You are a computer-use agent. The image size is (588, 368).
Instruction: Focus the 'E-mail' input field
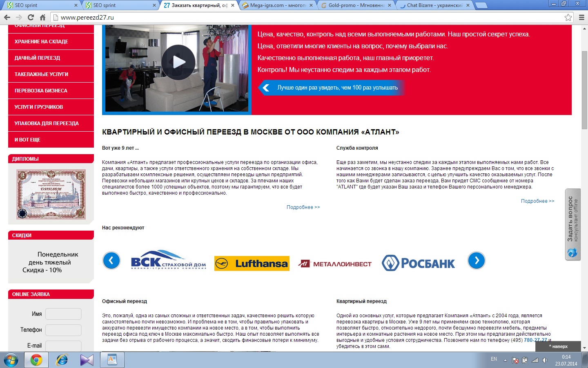(63, 346)
